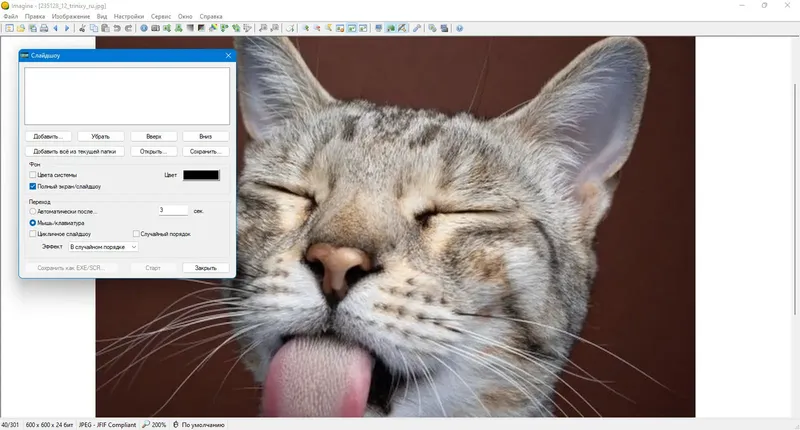Click the printer toolbar icon
Viewport: 800px width, 430px height.
coord(44,28)
